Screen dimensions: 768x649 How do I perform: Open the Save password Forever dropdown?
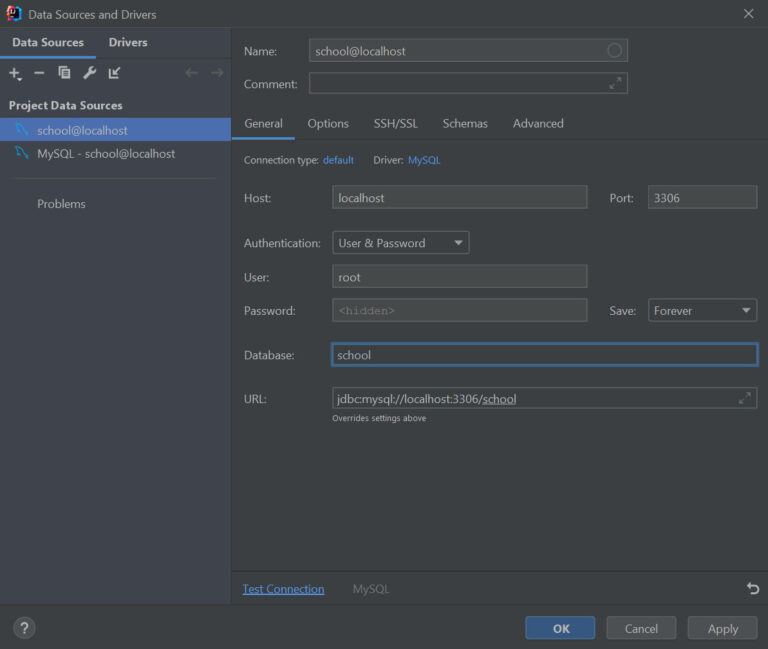point(702,311)
